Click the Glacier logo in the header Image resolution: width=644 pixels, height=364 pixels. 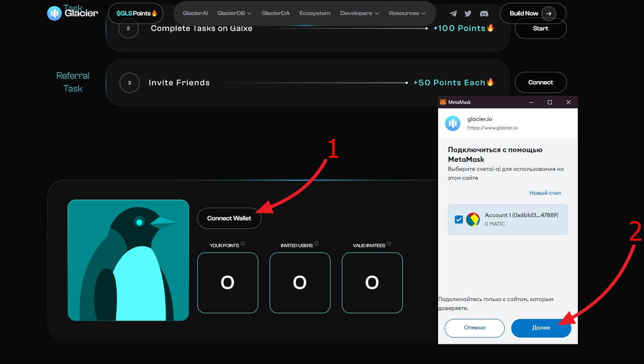(x=72, y=13)
